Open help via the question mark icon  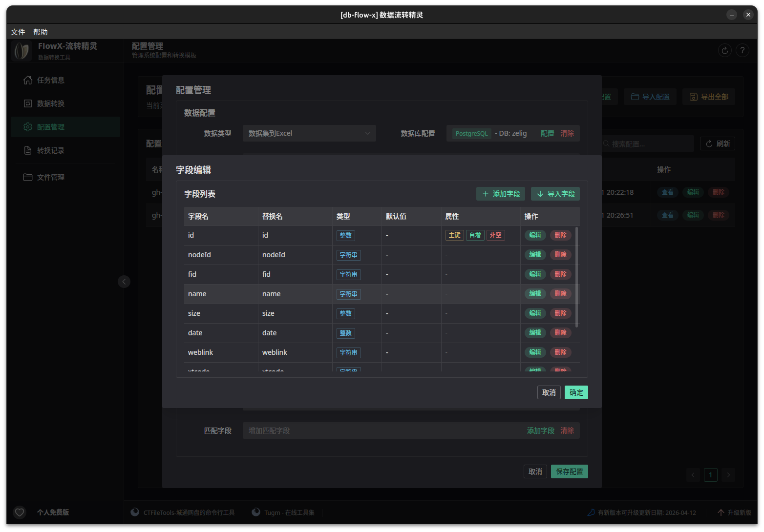(742, 50)
